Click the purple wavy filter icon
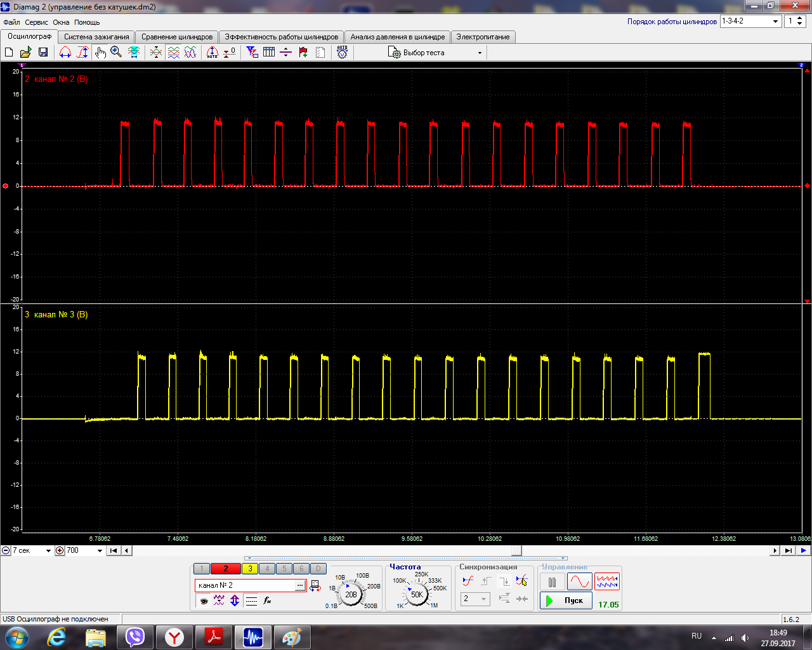 [x=219, y=600]
